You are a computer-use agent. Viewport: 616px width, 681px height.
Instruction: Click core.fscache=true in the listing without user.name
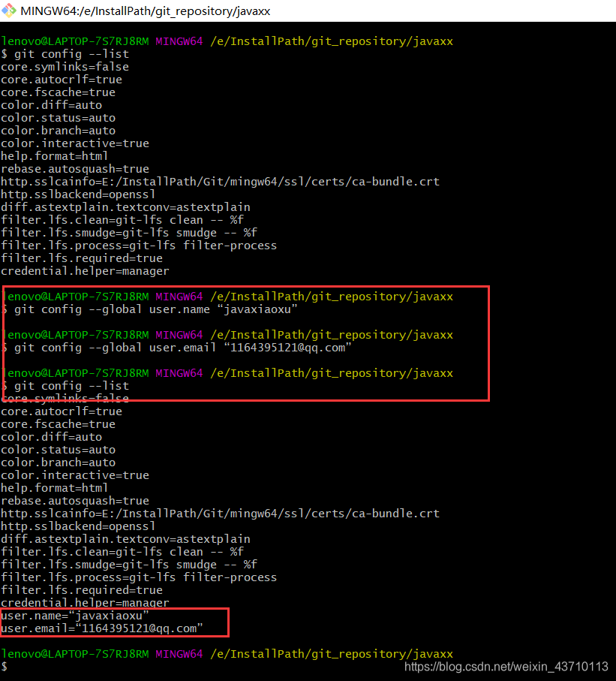[58, 92]
